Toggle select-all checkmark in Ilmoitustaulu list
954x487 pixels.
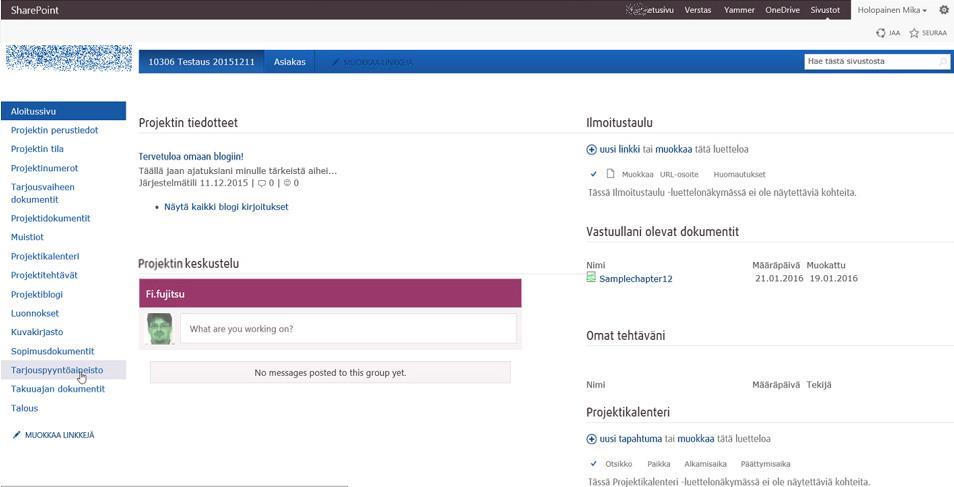(594, 174)
